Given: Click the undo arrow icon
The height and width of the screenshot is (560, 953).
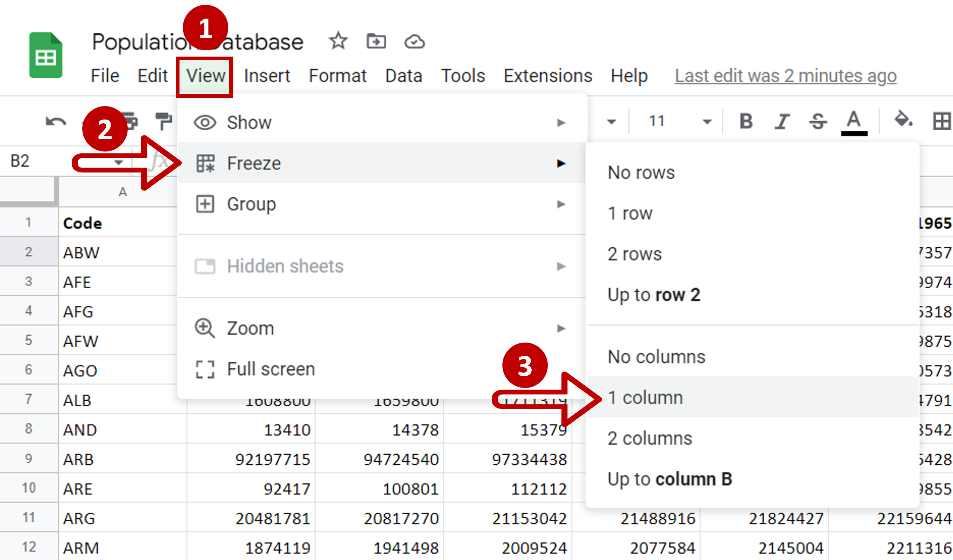Looking at the screenshot, I should pos(55,122).
